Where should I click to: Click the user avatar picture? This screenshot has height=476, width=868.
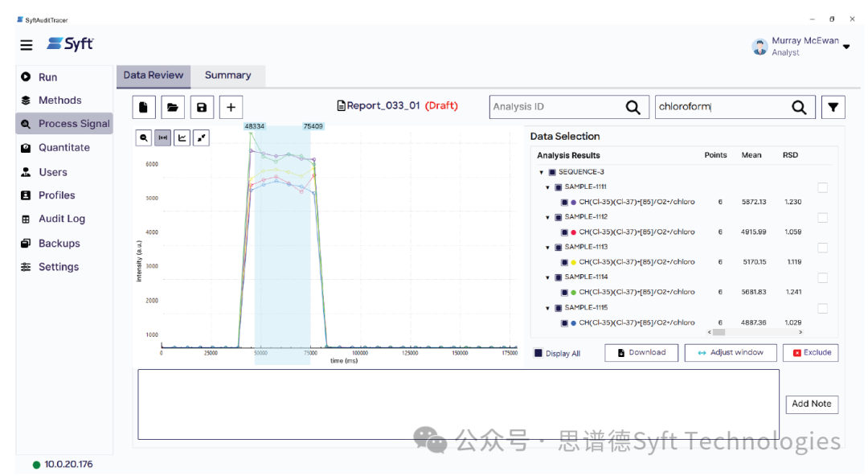pyautogui.click(x=759, y=47)
